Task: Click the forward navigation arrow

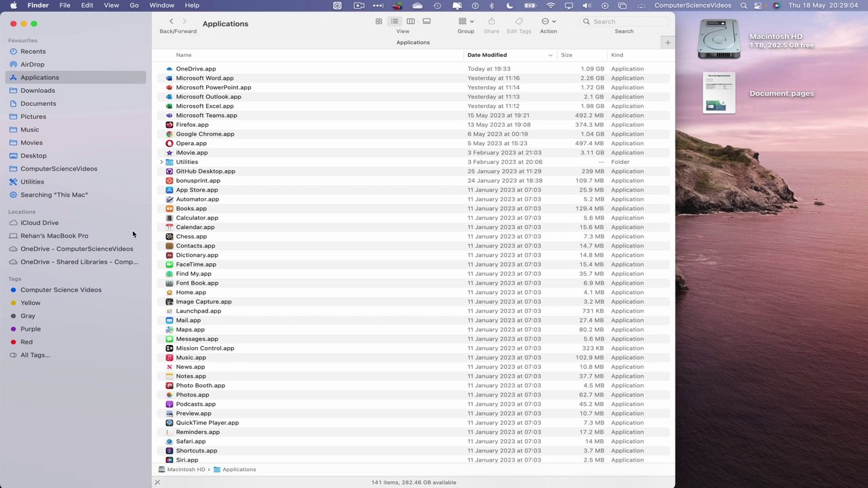Action: (184, 21)
